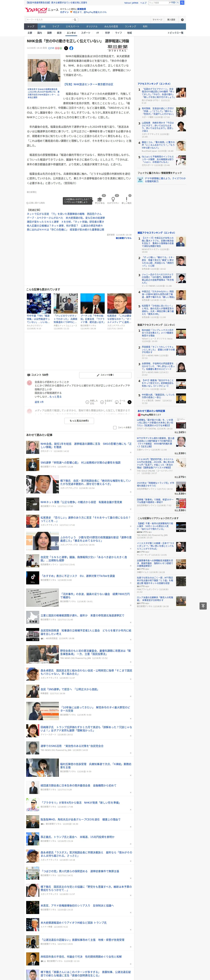210x980 pixels.
Task: Select the トップ navigation tab
Action: pyautogui.click(x=31, y=27)
